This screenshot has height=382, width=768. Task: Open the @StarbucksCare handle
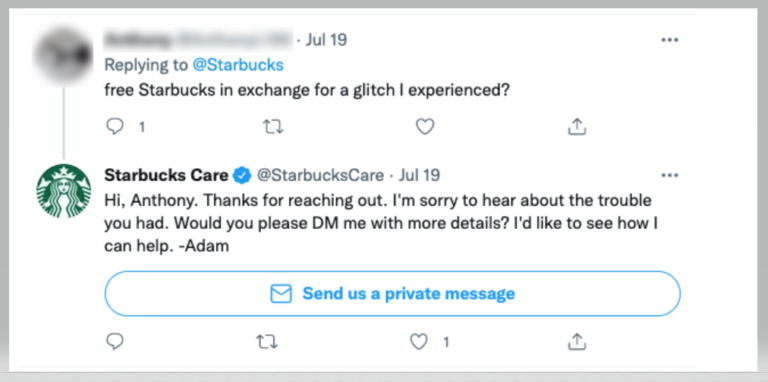tap(320, 175)
